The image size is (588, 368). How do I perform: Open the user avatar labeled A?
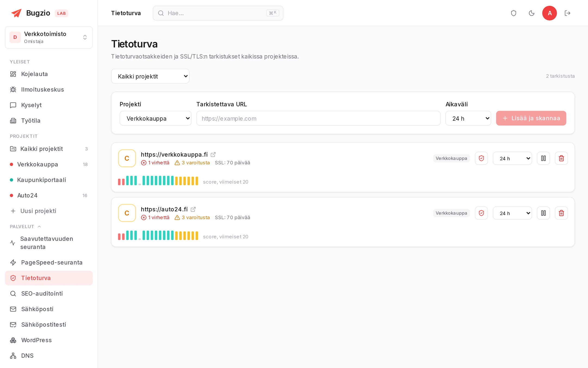(549, 13)
